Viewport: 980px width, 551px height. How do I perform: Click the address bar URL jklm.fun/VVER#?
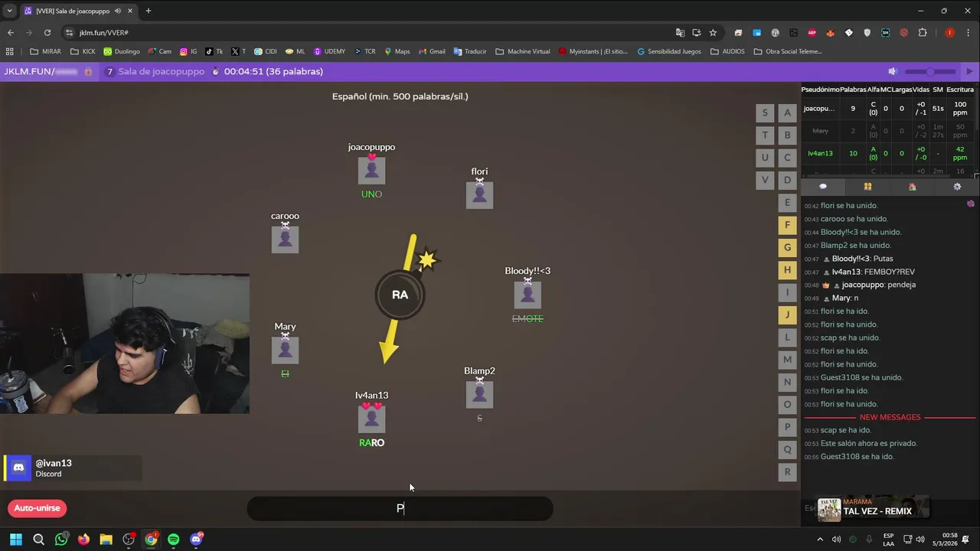(x=104, y=33)
